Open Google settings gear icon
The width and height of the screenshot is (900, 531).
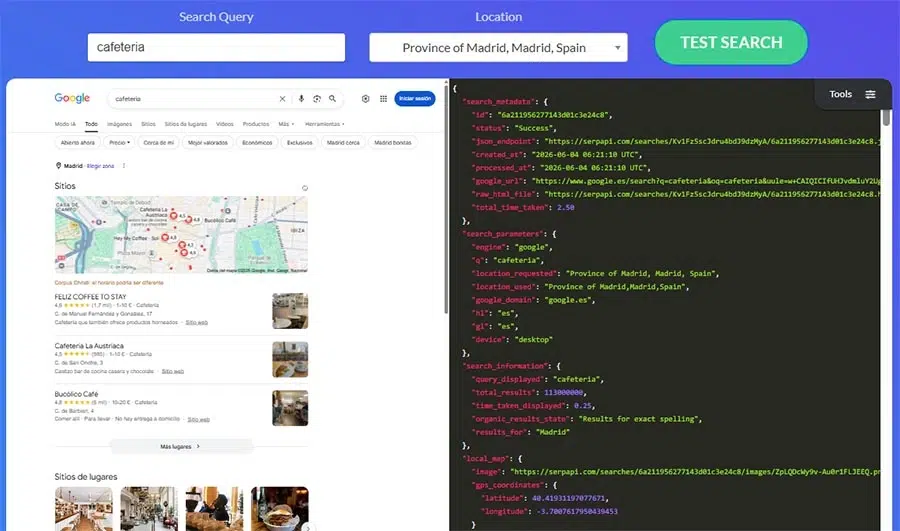[x=366, y=99]
